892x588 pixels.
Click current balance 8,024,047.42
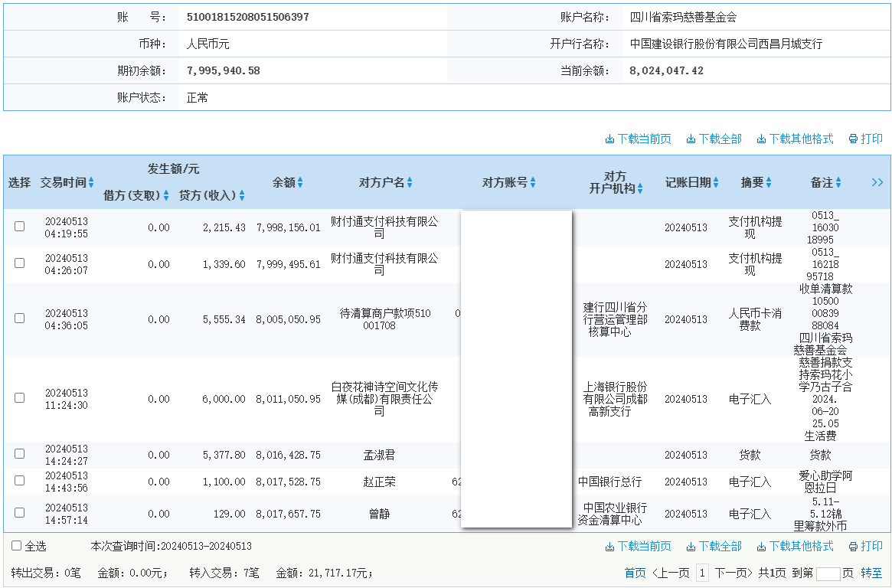(x=666, y=70)
